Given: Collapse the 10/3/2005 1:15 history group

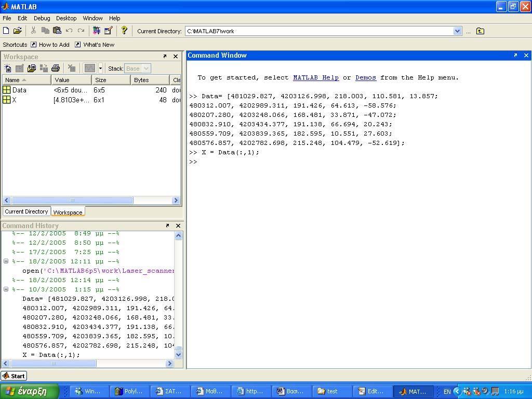Looking at the screenshot, I should [x=6, y=289].
